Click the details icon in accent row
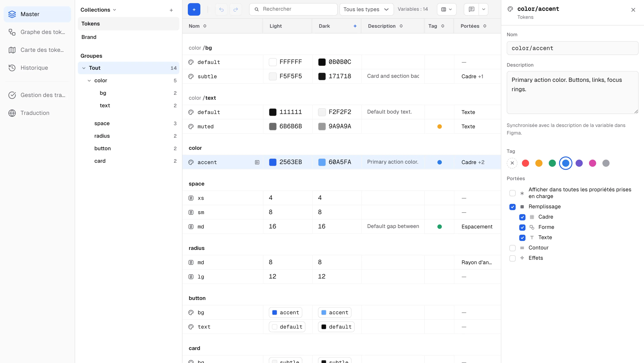644x363 pixels. tap(257, 162)
